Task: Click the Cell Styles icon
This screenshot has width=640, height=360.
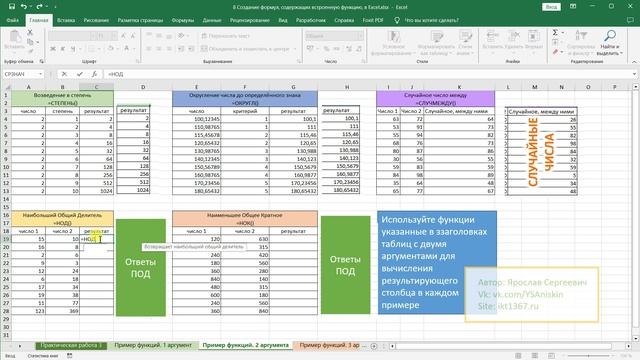Action: point(465,37)
